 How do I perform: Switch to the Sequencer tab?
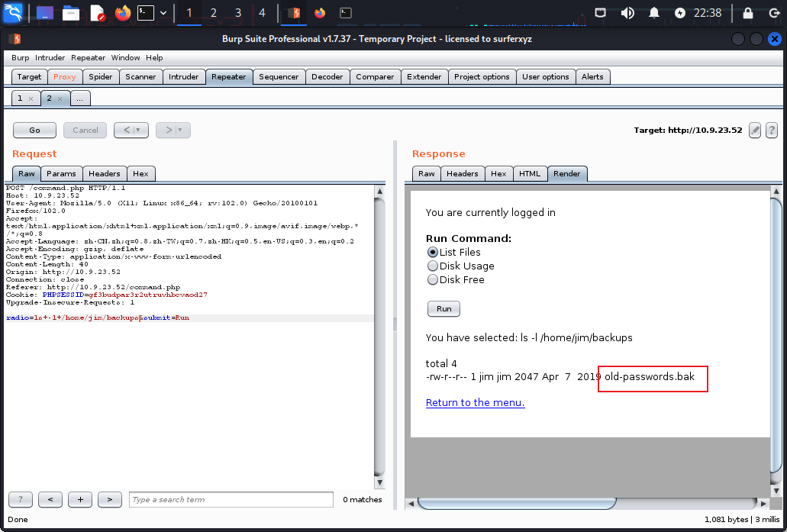point(279,77)
